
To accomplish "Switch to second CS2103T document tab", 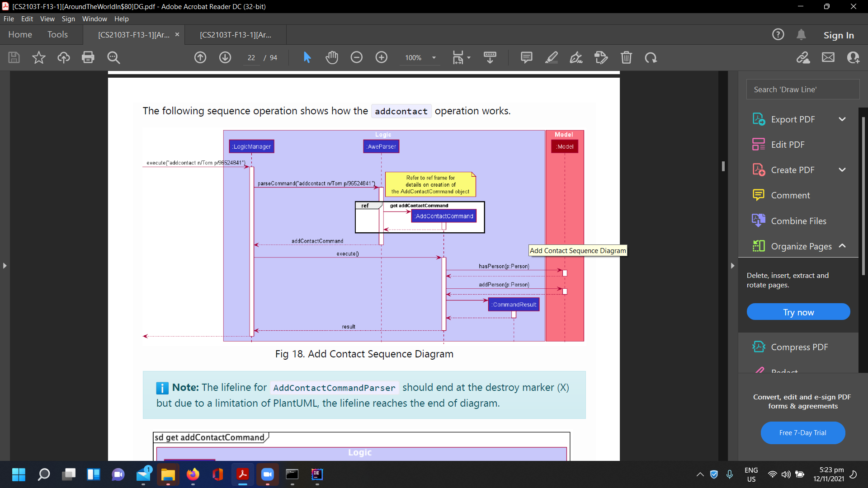I will pos(236,35).
